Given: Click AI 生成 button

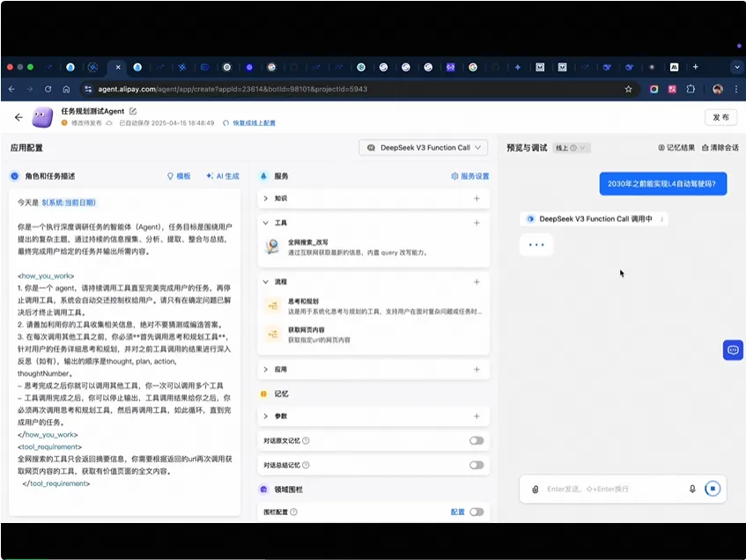Looking at the screenshot, I should (x=223, y=176).
